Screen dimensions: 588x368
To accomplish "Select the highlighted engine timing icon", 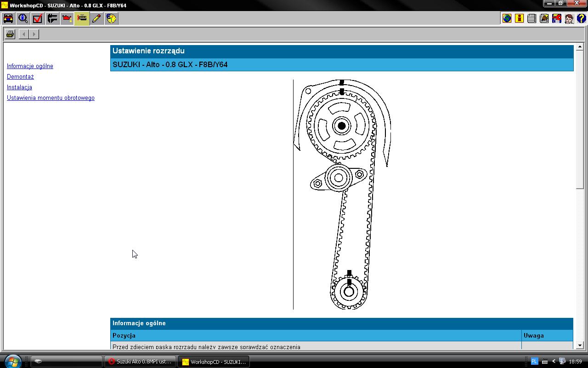I will tap(82, 18).
